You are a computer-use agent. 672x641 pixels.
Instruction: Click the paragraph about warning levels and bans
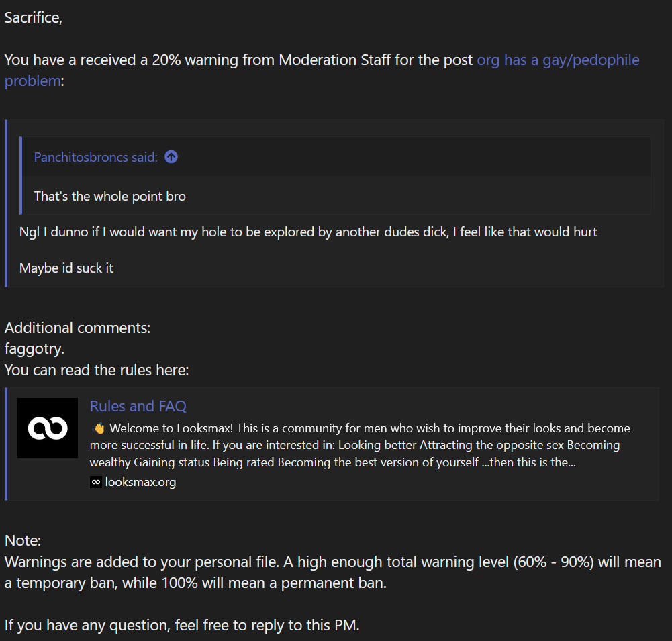(332, 573)
